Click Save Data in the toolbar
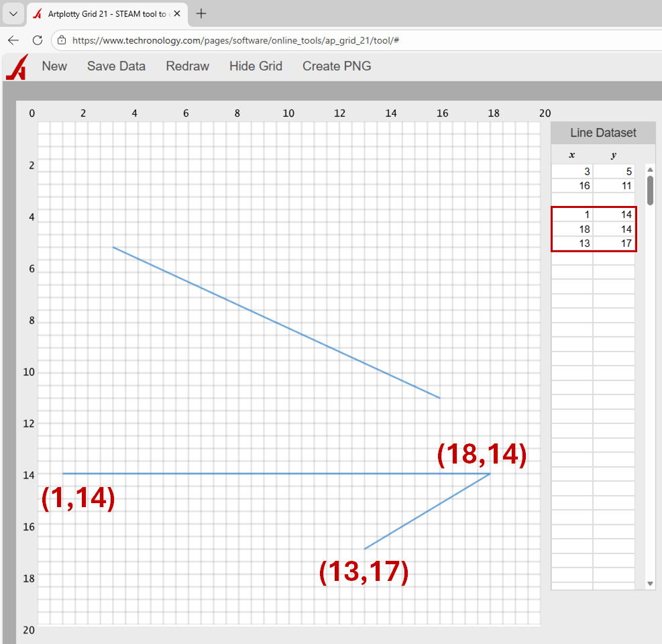The width and height of the screenshot is (662, 644). 116,66
